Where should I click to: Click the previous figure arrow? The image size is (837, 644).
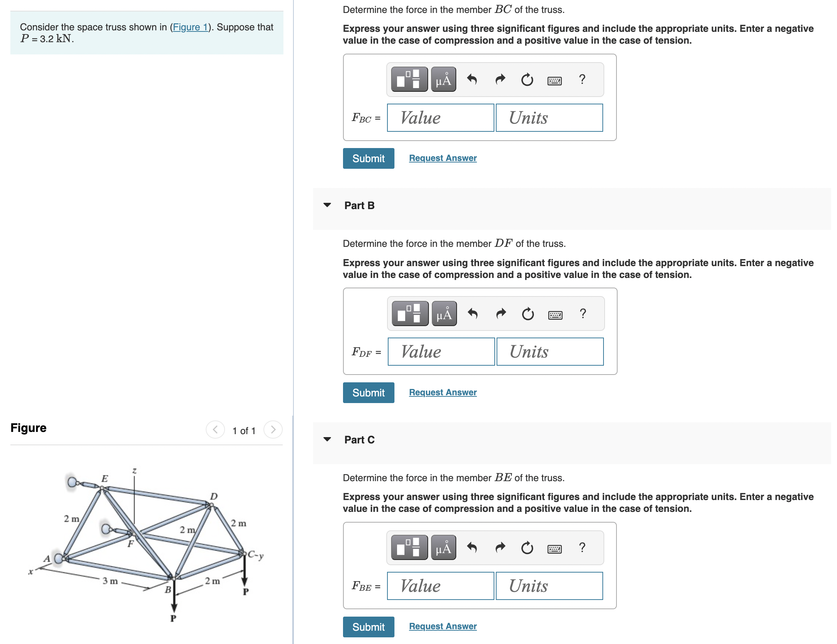coord(215,430)
